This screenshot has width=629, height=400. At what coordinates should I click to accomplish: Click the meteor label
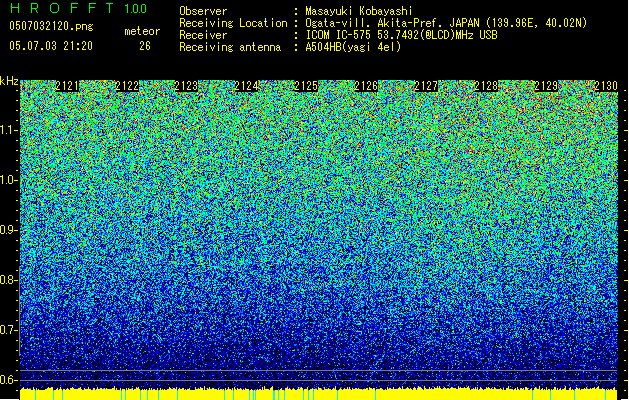tap(142, 31)
